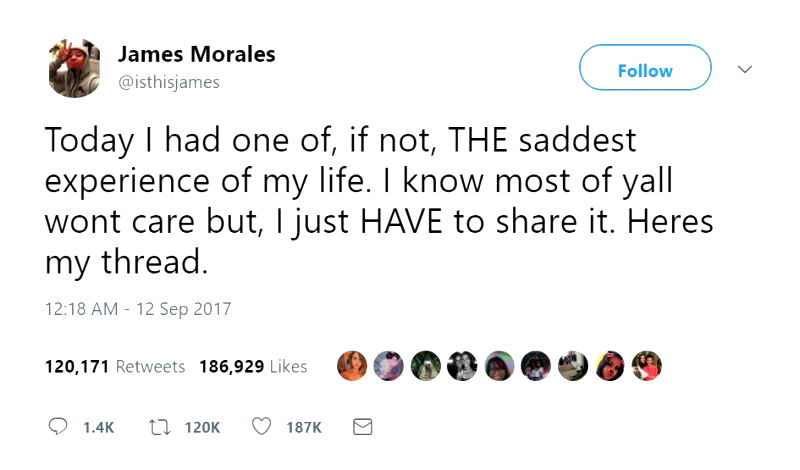View the 186,929 Likes list
800x470 pixels.
point(253,367)
